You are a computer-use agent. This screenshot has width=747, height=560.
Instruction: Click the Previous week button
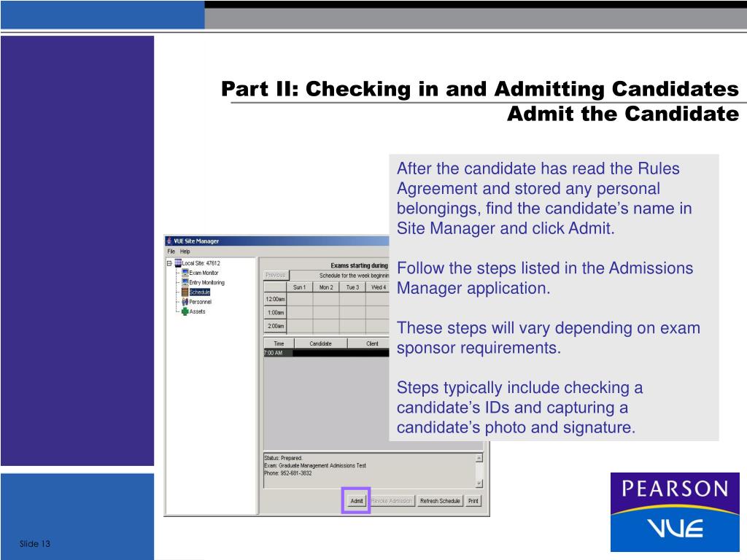click(x=275, y=275)
